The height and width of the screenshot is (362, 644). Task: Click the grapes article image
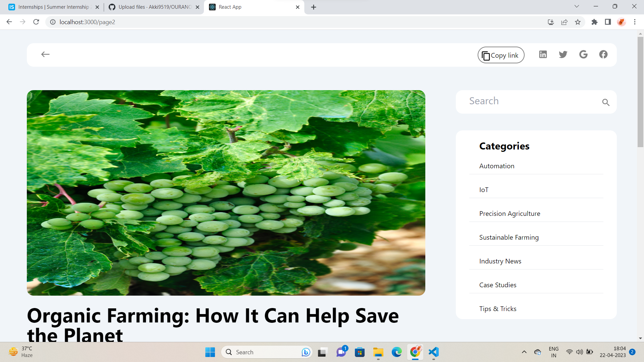(x=226, y=193)
